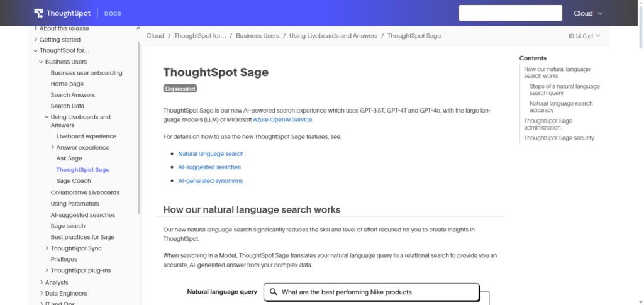
Task: Collapse the Business Users section
Action: pyautogui.click(x=41, y=62)
